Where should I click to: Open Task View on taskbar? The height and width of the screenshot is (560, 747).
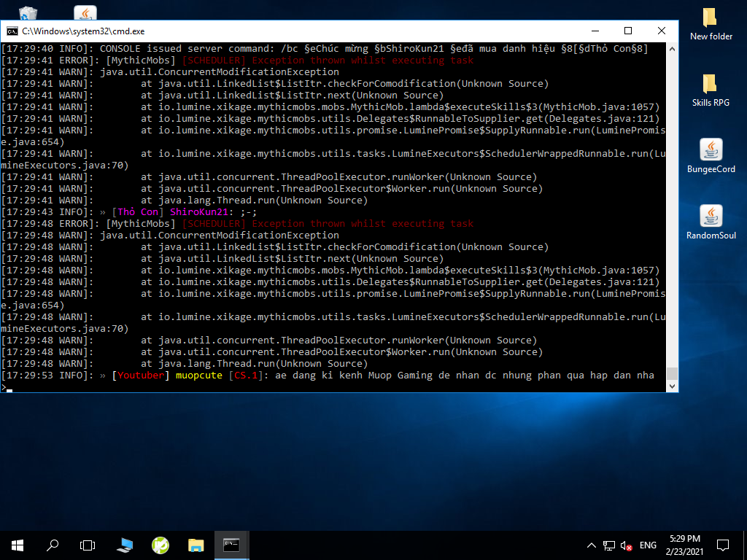pyautogui.click(x=88, y=545)
